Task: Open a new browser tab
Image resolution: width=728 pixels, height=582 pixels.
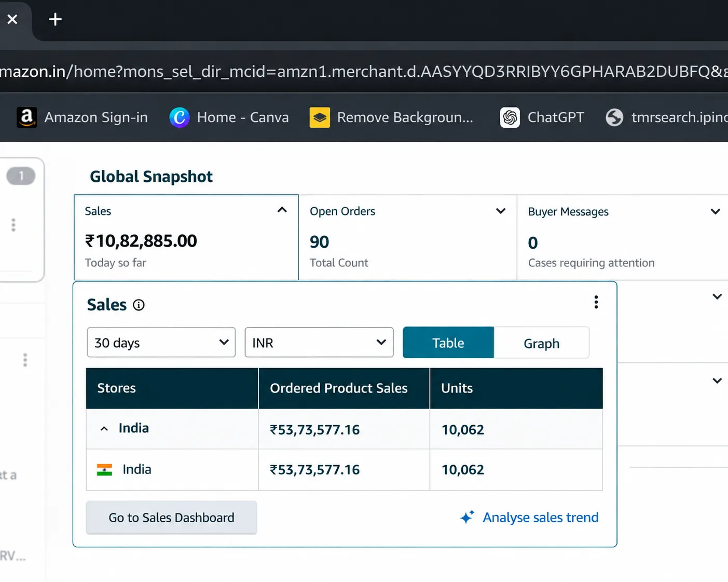Action: pyautogui.click(x=55, y=20)
